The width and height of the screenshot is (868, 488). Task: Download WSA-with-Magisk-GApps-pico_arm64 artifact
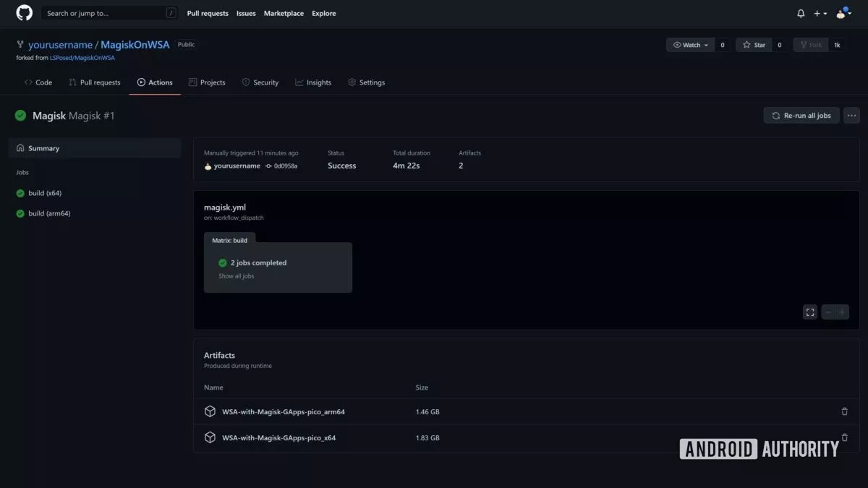[x=284, y=412]
